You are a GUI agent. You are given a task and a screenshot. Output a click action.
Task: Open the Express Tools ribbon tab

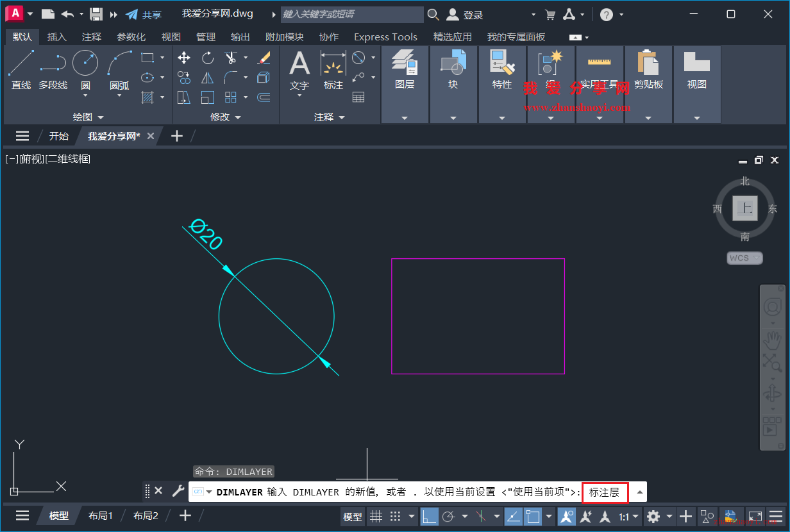click(x=385, y=37)
